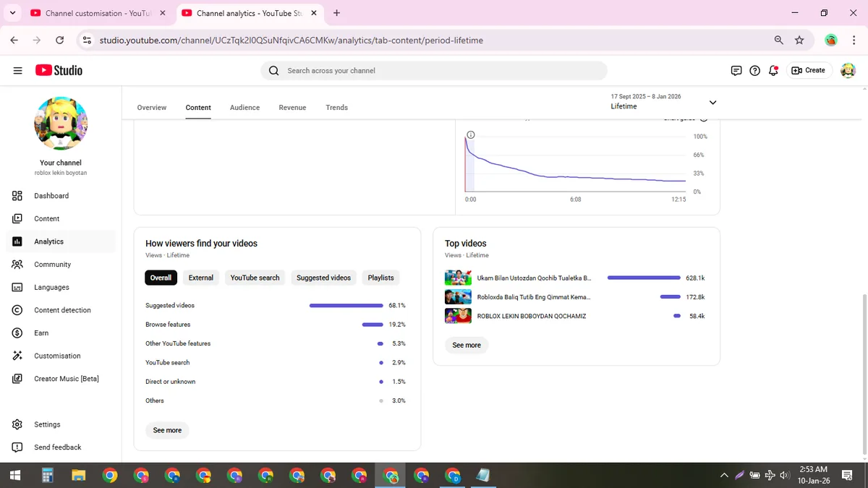Click See more under Top videos
This screenshot has height=488, width=868.
click(x=467, y=345)
